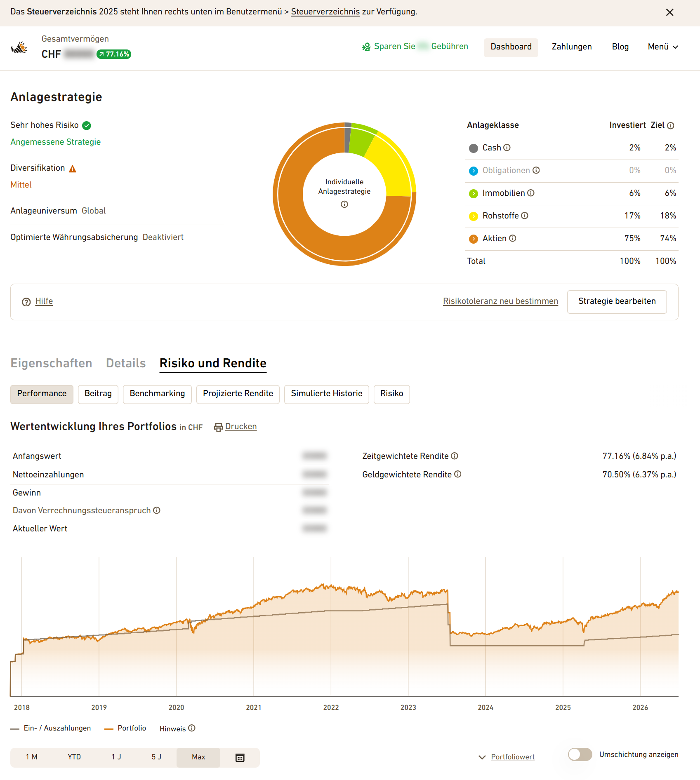This screenshot has height=780, width=700.
Task: Click the info icon next to Ziel
Action: click(671, 125)
